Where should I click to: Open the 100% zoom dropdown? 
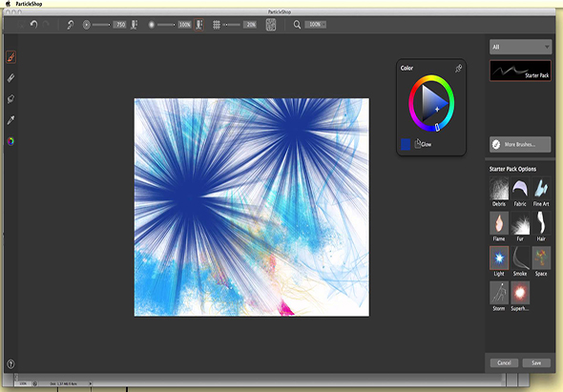click(x=315, y=25)
